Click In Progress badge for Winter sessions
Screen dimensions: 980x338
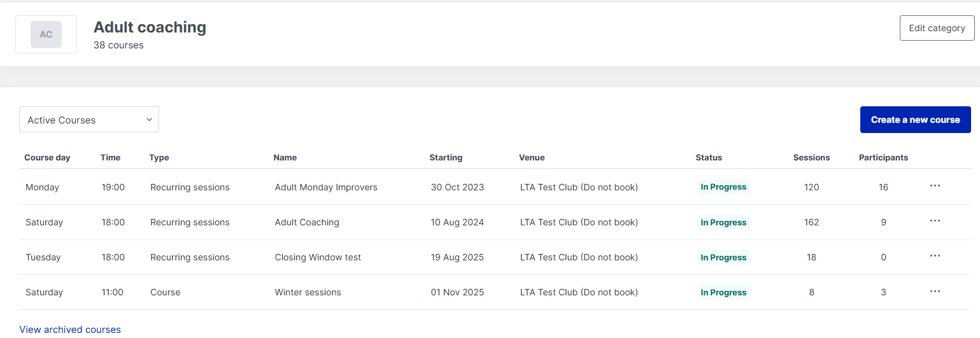click(x=723, y=293)
